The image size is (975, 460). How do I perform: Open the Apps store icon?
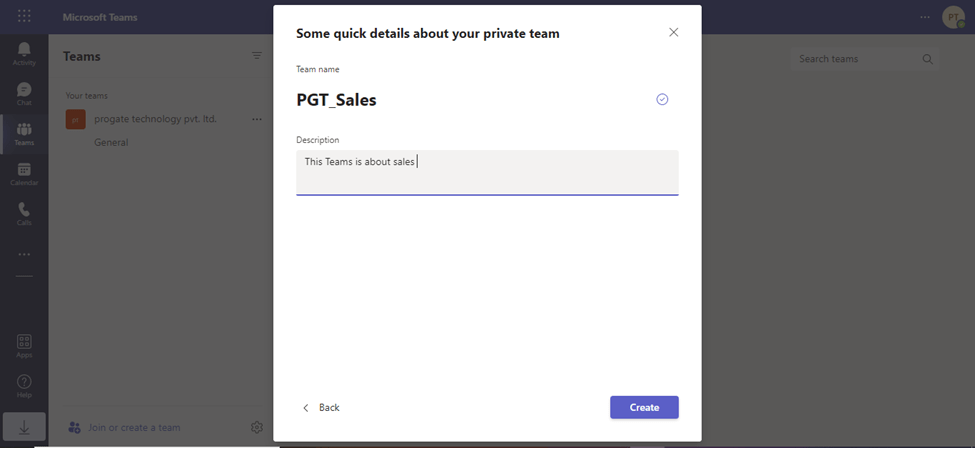pyautogui.click(x=24, y=346)
